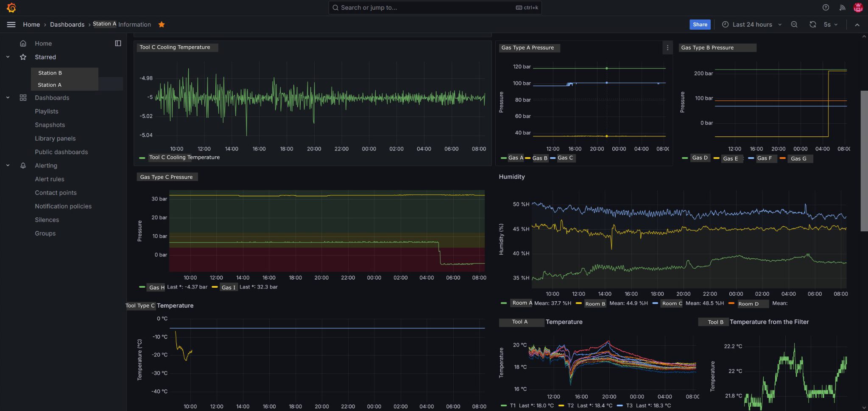Open Gas Type A Pressure panel menu
This screenshot has height=411, width=868.
click(x=667, y=48)
